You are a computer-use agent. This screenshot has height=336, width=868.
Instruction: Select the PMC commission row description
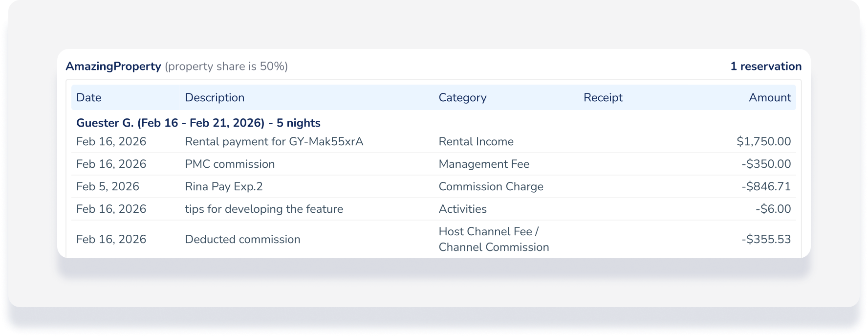point(230,164)
